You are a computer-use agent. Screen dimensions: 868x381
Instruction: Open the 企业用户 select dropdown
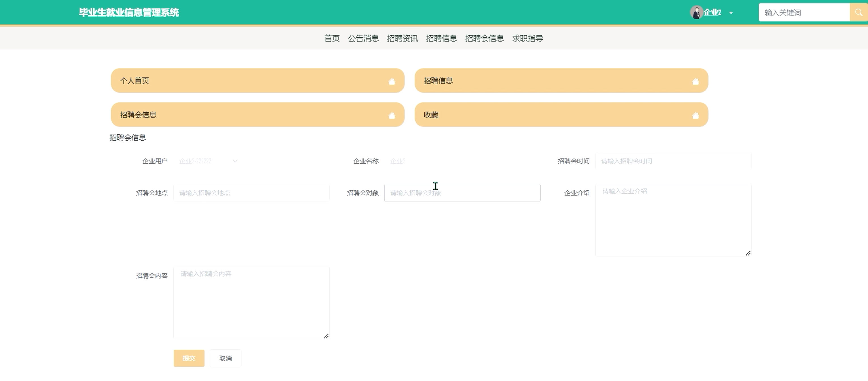point(208,161)
